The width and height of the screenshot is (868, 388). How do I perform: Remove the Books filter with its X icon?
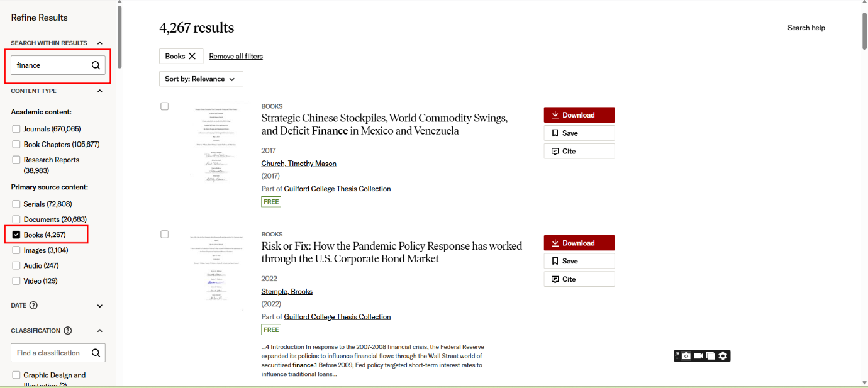click(x=192, y=56)
